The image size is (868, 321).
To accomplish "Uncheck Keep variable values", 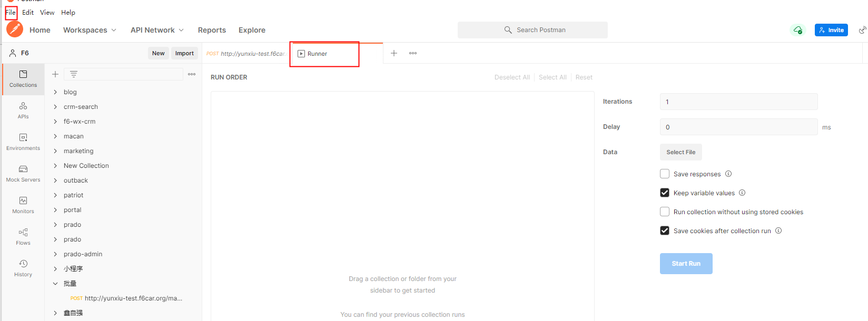I will pos(665,193).
